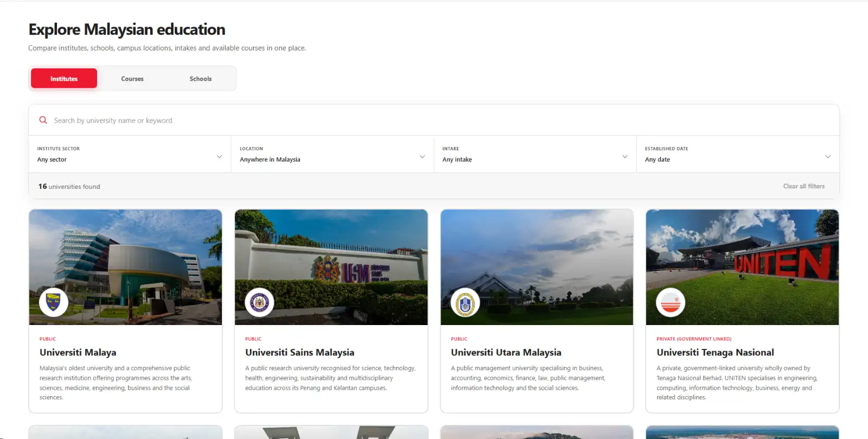Image resolution: width=868 pixels, height=439 pixels.
Task: Switch to the Schools tab
Action: [x=201, y=79]
